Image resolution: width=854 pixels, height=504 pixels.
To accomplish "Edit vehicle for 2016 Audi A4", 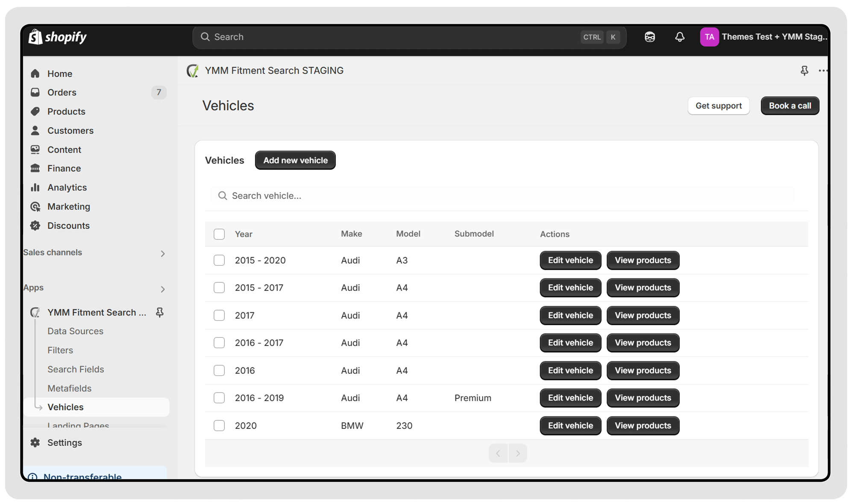I will (570, 370).
